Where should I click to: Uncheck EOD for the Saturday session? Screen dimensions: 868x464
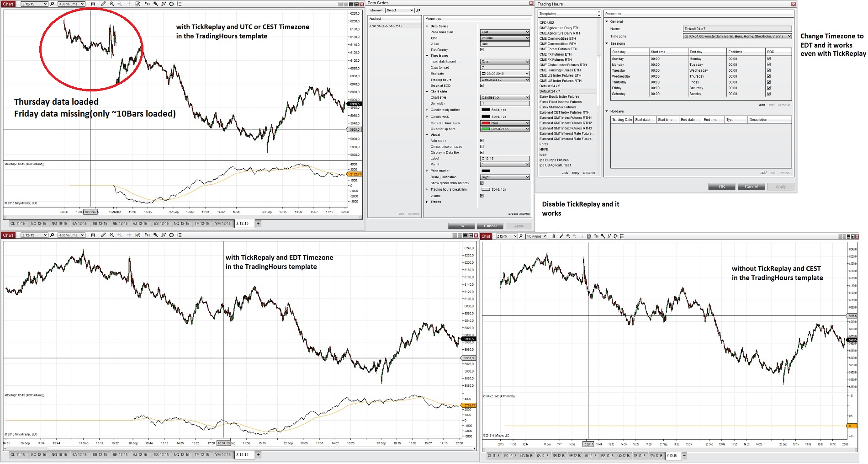coord(769,94)
